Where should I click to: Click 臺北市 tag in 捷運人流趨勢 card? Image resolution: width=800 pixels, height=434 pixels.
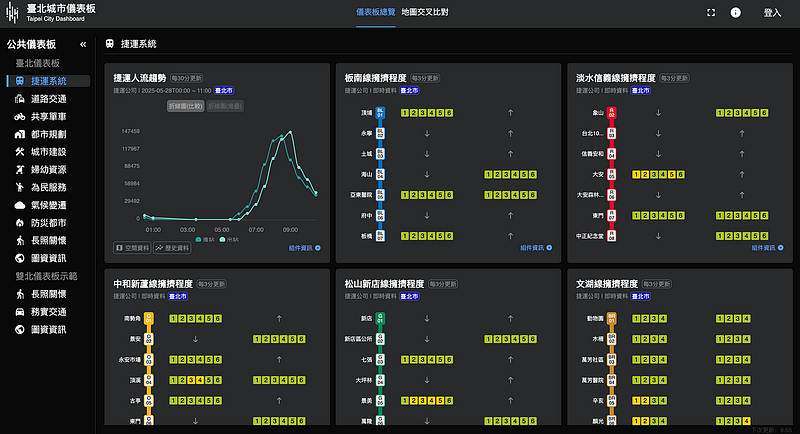(224, 91)
